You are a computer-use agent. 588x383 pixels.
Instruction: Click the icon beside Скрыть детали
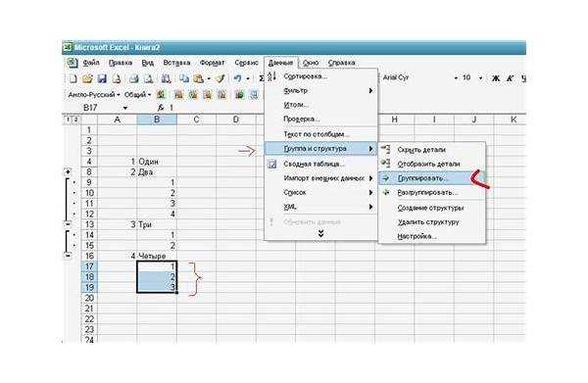click(385, 149)
